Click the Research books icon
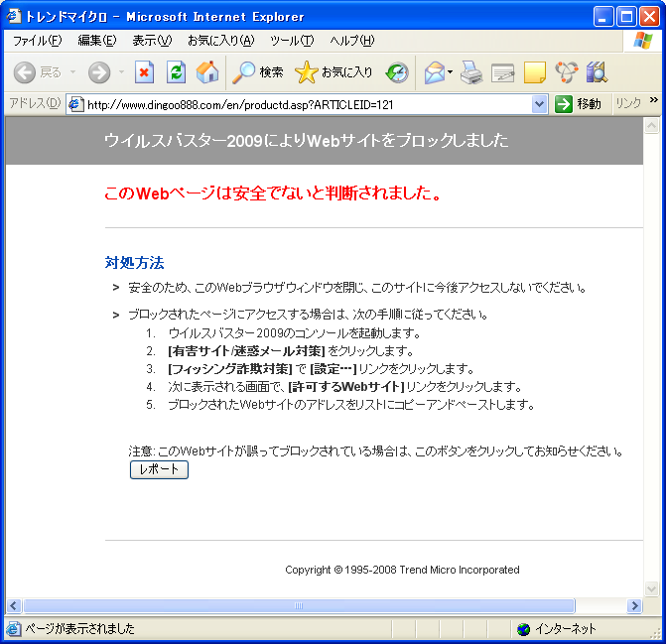 (597, 72)
